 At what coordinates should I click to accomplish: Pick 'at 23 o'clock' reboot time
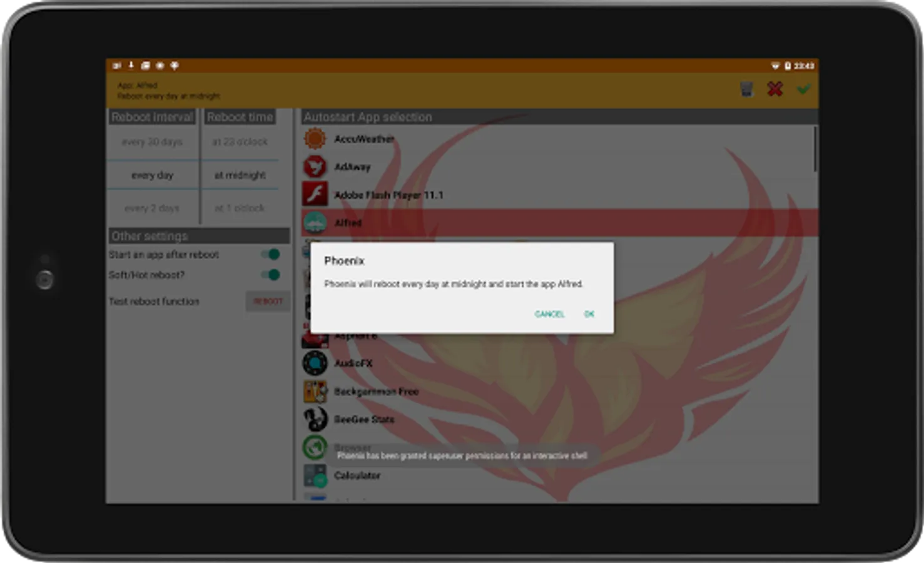[240, 142]
